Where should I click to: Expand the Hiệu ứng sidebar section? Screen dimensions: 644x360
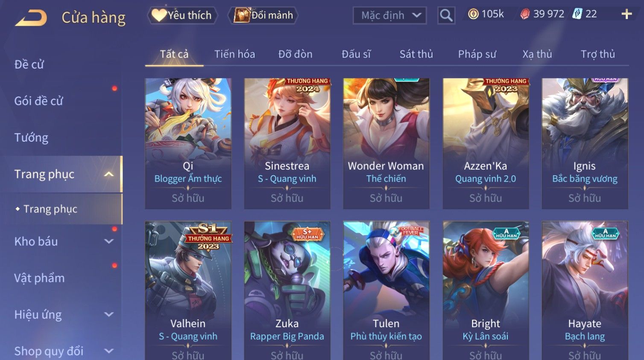coord(109,315)
